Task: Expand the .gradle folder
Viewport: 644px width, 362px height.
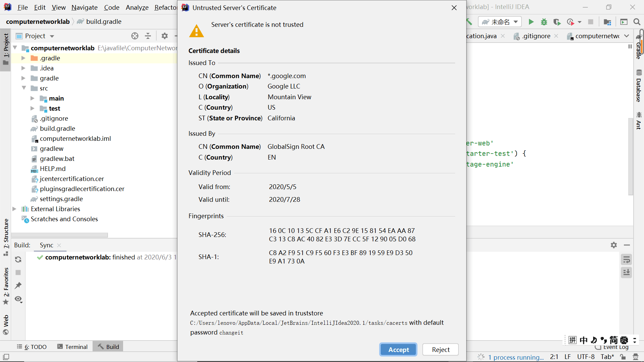Action: [x=23, y=58]
